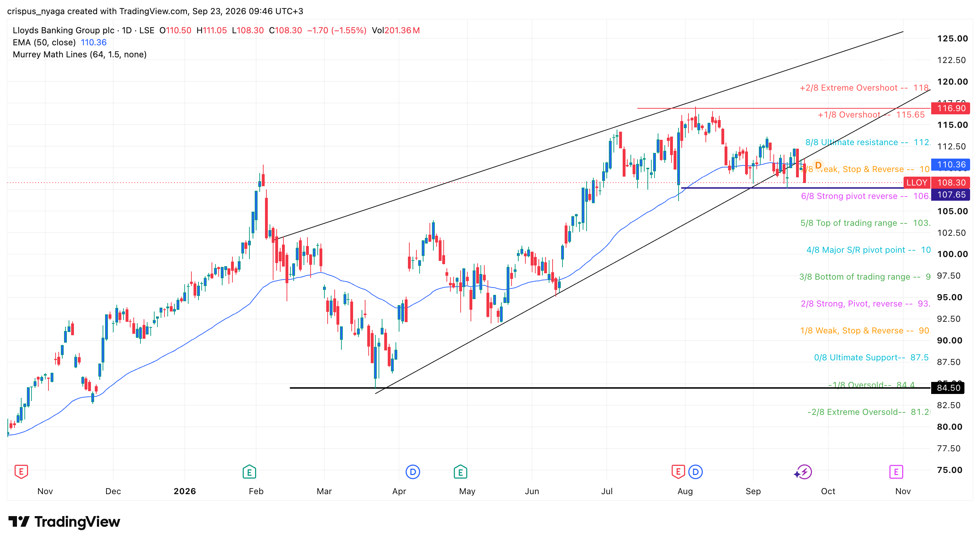Open the green earnings marker above May
The height and width of the screenshot is (543, 980).
(460, 472)
